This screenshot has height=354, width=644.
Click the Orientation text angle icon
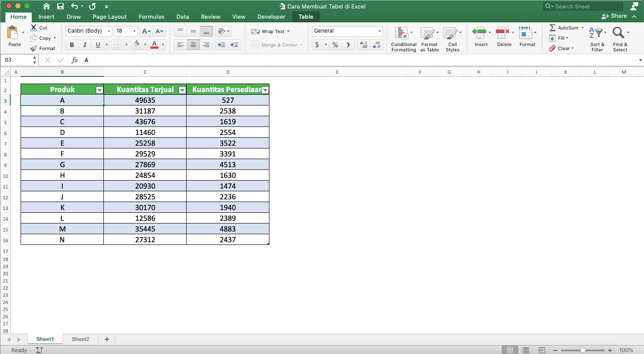click(221, 31)
